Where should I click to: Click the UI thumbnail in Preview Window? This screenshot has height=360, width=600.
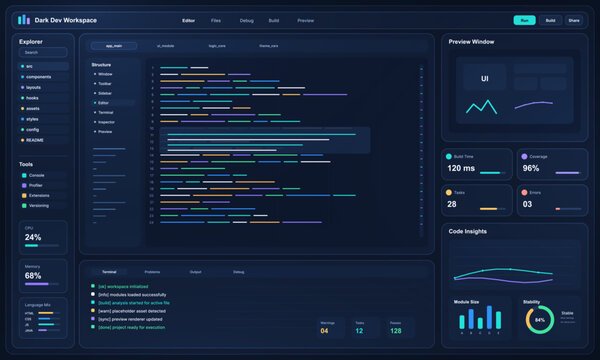point(484,78)
